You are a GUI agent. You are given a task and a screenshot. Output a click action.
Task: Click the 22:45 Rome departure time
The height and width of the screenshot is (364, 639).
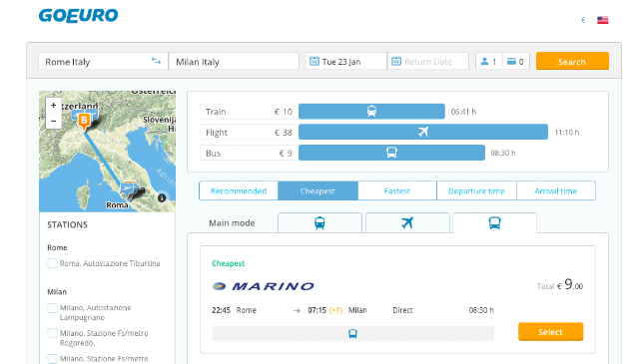[x=234, y=310]
